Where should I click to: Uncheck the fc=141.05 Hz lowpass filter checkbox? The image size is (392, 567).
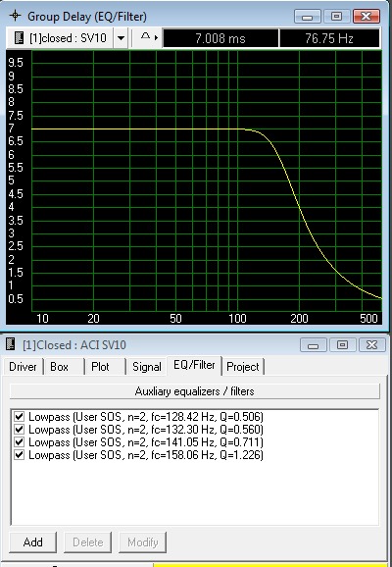tap(20, 441)
